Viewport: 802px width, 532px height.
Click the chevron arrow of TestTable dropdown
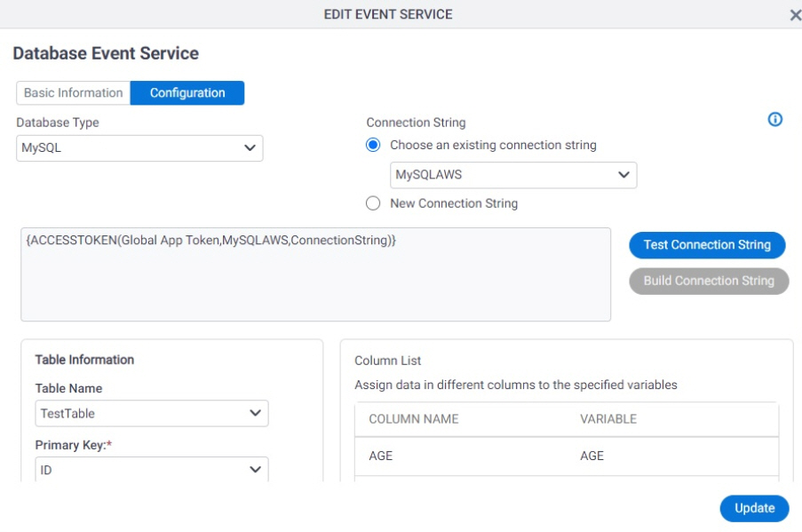(x=255, y=413)
